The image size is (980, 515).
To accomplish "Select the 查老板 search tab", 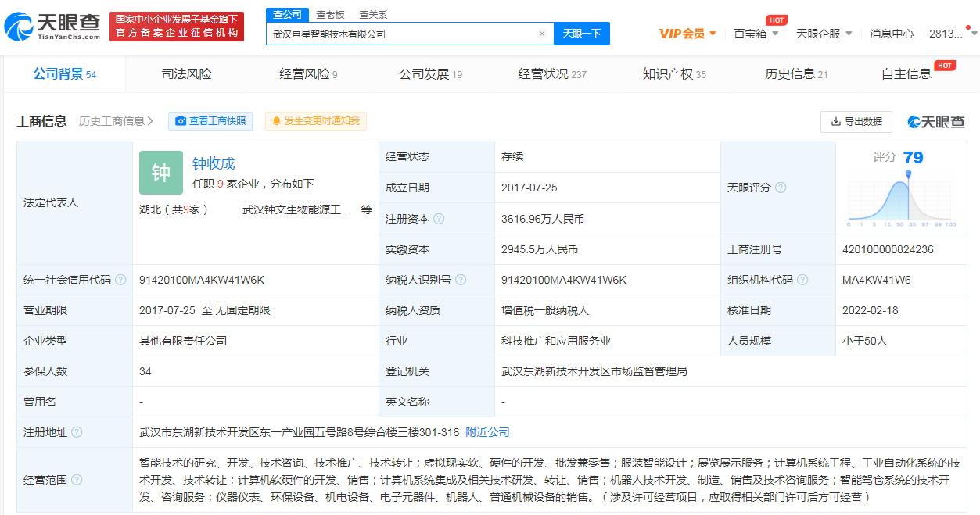I will coord(330,15).
